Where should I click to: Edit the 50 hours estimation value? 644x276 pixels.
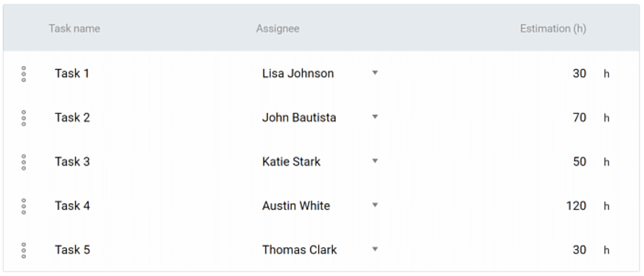579,162
